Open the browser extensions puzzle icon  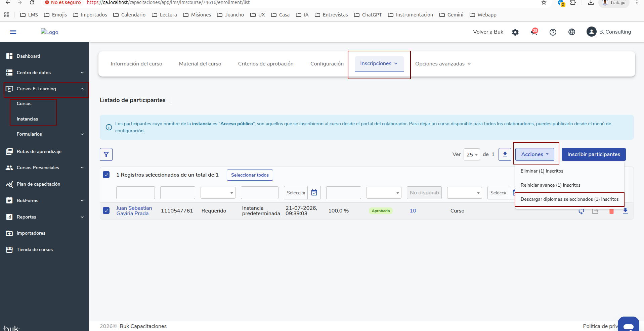coord(573,3)
